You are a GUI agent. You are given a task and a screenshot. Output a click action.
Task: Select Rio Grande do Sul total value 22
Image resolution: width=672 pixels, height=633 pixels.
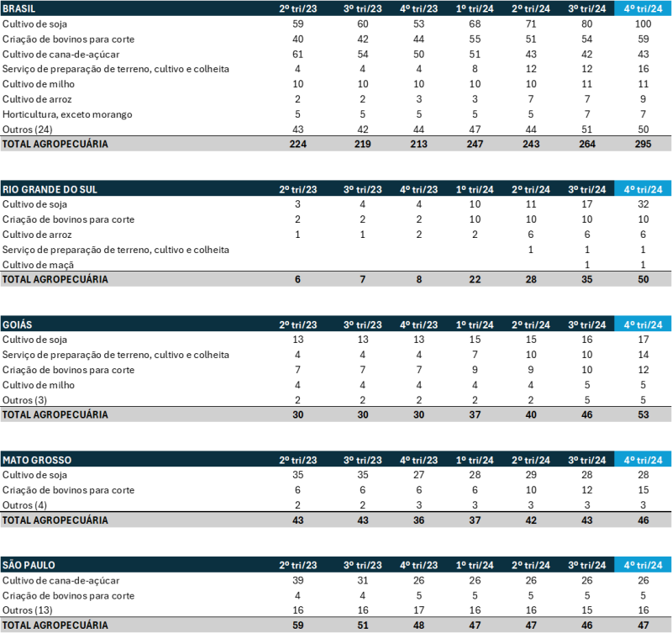click(x=475, y=279)
